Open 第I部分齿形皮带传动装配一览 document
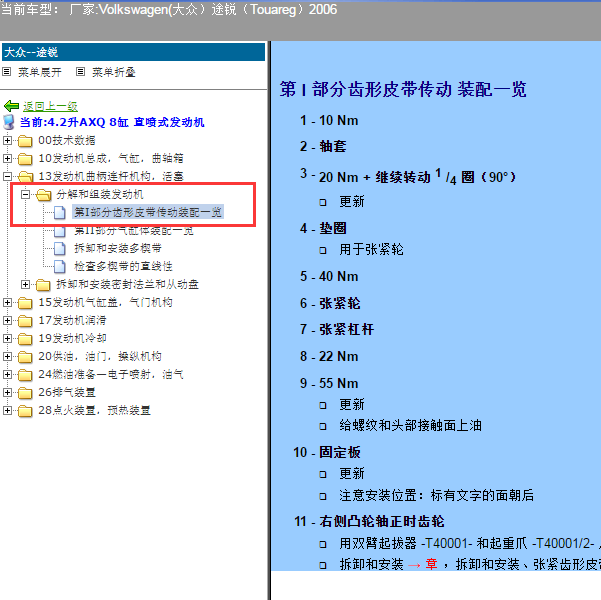The width and height of the screenshot is (601, 600). (148, 212)
